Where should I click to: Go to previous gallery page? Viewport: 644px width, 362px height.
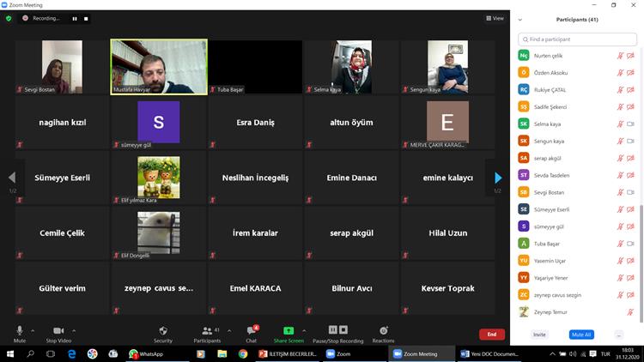12,178
